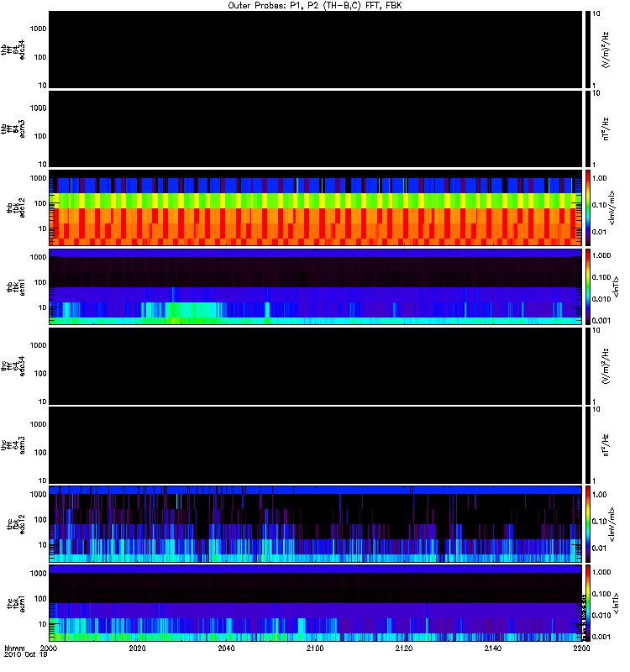This screenshot has width=630, height=672.
Task: Click the (V/m)²/Hz unit label of thc edc34
Action: [606, 366]
